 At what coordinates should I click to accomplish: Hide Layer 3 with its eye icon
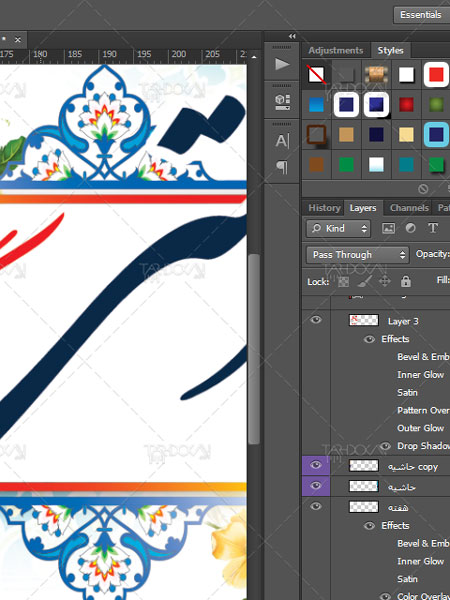coord(316,320)
